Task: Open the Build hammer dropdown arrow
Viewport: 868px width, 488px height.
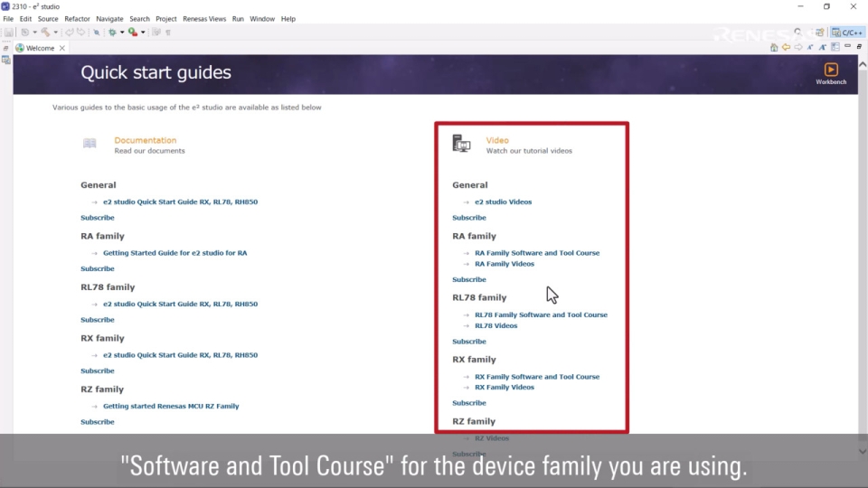Action: [55, 33]
